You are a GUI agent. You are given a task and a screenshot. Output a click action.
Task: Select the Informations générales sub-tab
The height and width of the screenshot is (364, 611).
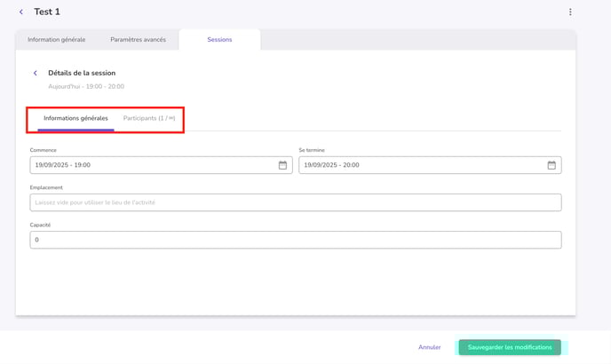75,118
